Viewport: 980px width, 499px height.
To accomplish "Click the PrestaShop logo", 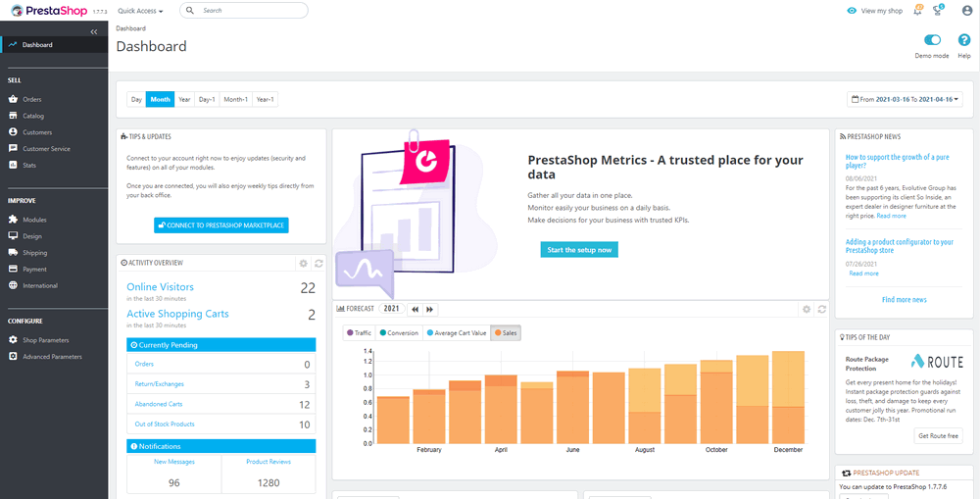I will [x=49, y=10].
